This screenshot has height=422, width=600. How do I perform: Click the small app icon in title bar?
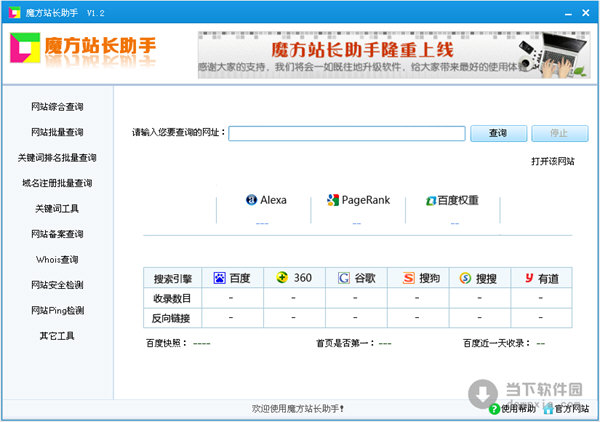click(x=14, y=13)
